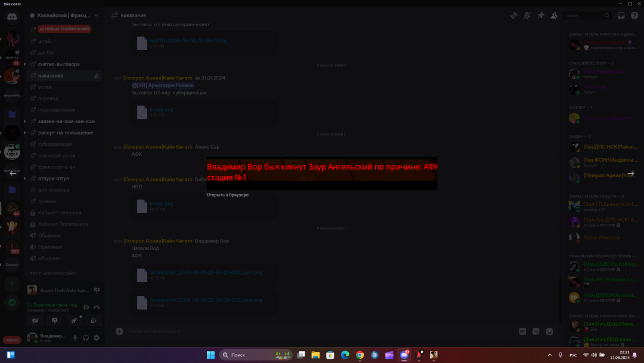This screenshot has width=644, height=363.
Task: Click the red НОВОЕ badge
Action: click(x=12, y=340)
